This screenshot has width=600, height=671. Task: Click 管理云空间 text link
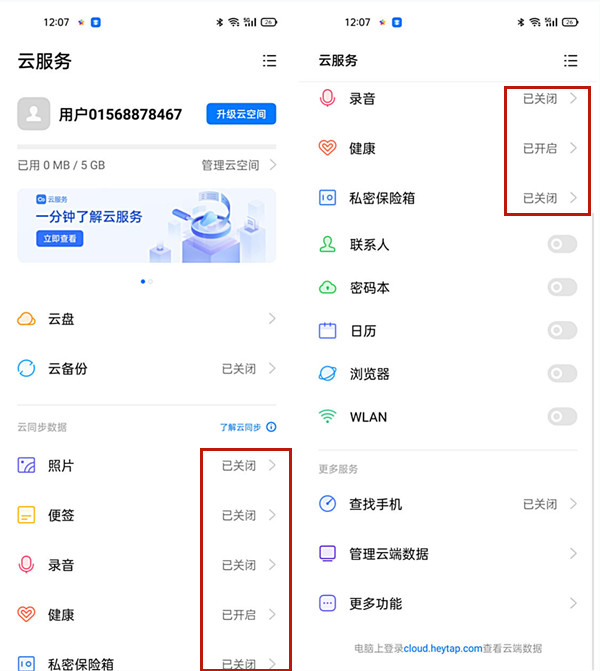230,165
